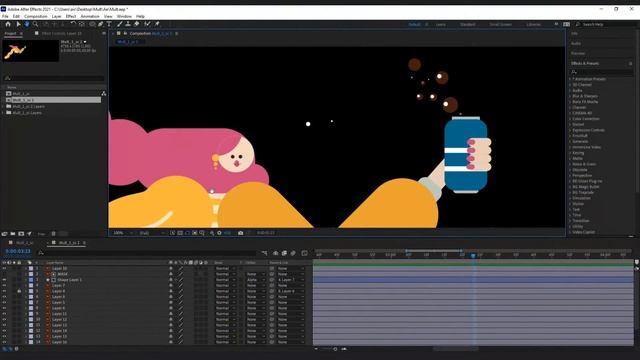Open the viewer resolution (Full) dropdown
The width and height of the screenshot is (640, 360).
point(152,233)
